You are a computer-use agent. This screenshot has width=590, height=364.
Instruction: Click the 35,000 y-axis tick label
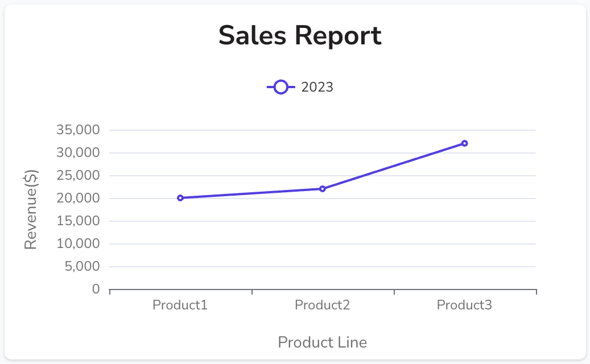point(79,130)
